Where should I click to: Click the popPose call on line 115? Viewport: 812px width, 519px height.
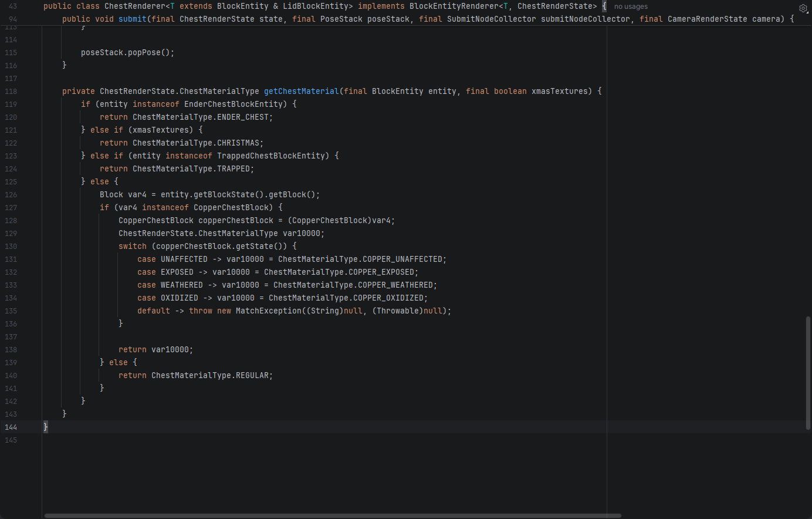[144, 53]
